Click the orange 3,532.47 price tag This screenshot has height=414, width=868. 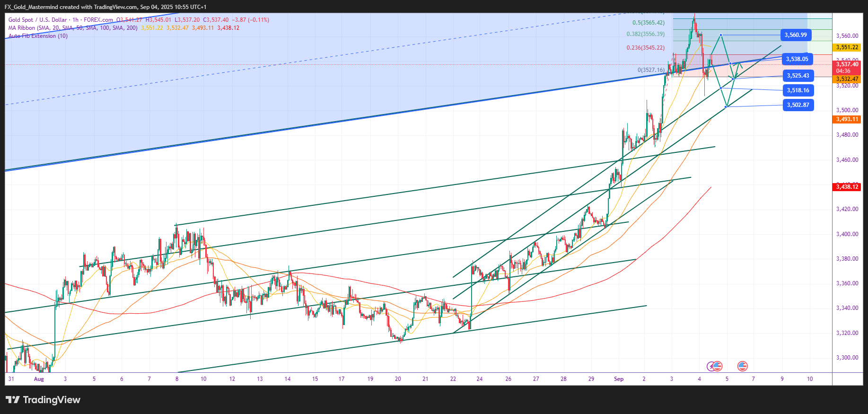pos(847,79)
